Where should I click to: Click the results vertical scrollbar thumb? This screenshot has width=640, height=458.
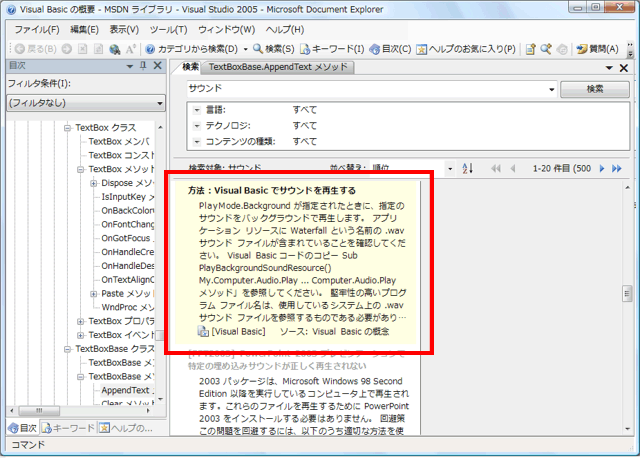point(627,293)
